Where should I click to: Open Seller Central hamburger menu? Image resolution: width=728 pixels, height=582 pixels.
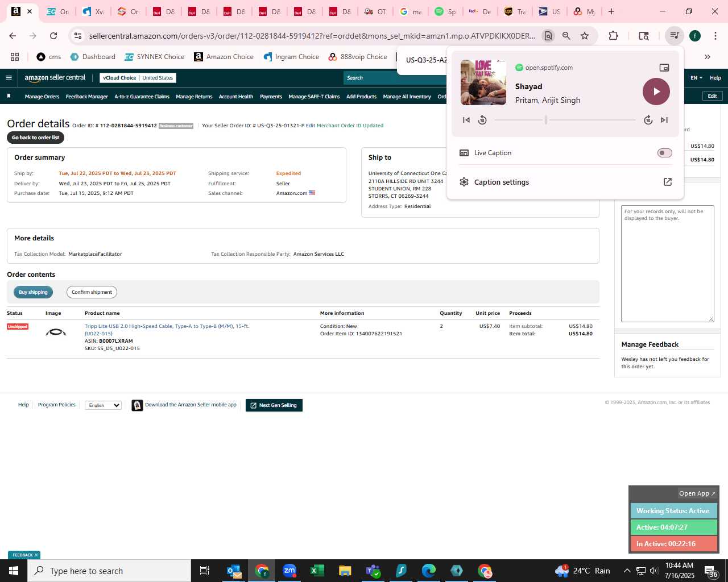click(x=9, y=78)
